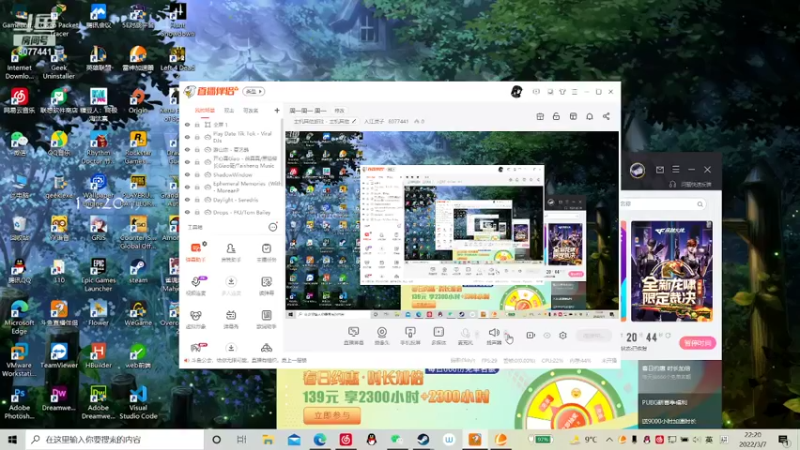Open the toolbox more options circle button
Screen dimensions: 800x450
(273, 227)
